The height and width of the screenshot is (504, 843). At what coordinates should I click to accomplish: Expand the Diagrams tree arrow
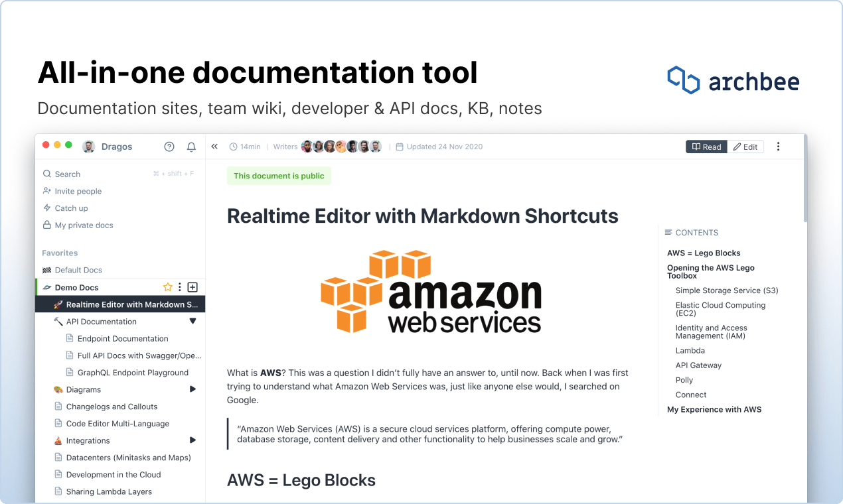pyautogui.click(x=193, y=389)
